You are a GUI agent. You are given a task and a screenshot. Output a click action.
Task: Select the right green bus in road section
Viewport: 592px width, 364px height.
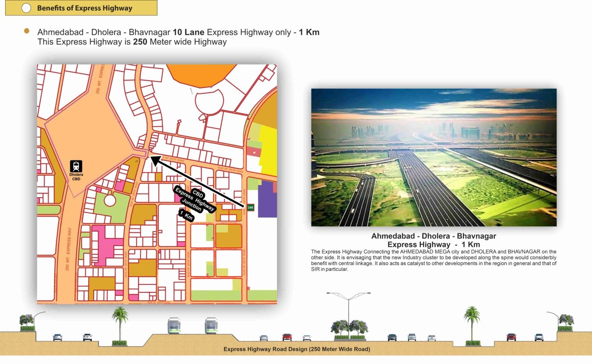pos(211,326)
